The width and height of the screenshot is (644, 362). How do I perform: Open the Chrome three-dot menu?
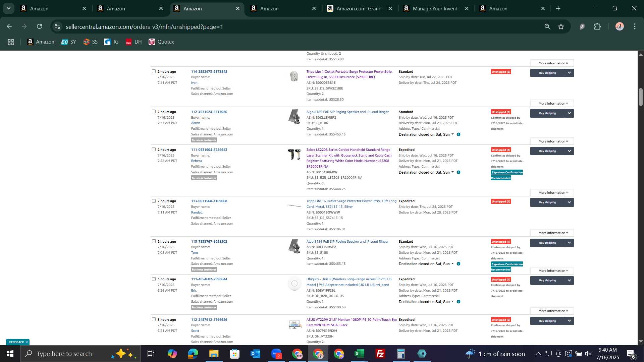point(635,26)
